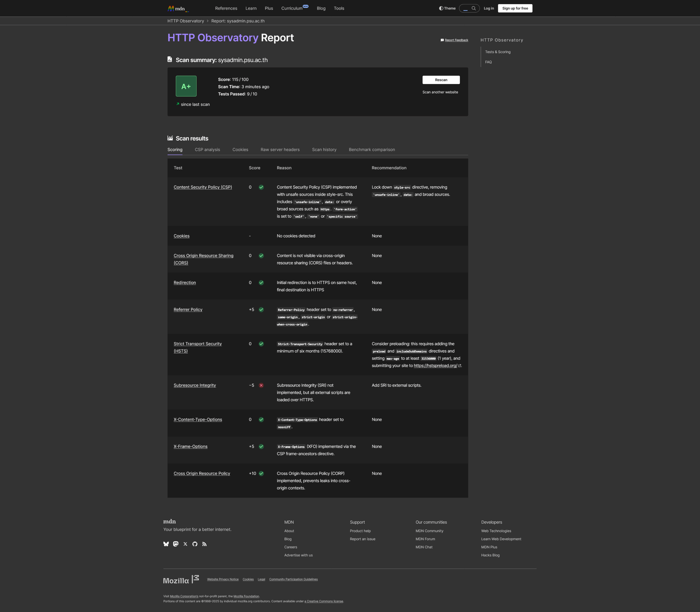The height and width of the screenshot is (612, 700).
Task: Switch to Benchmark comparison tab
Action: tap(372, 150)
